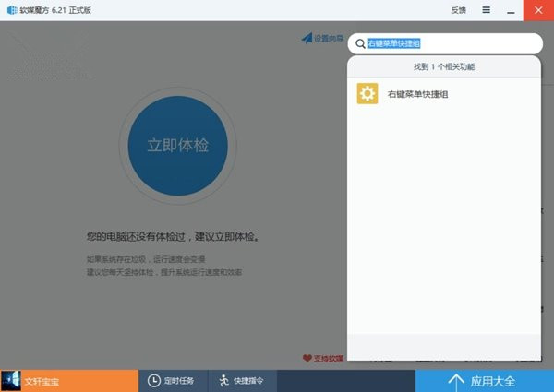Image resolution: width=554 pixels, height=392 pixels.
Task: Click the 文轩宝宝 user avatar thumbnail
Action: [11, 380]
